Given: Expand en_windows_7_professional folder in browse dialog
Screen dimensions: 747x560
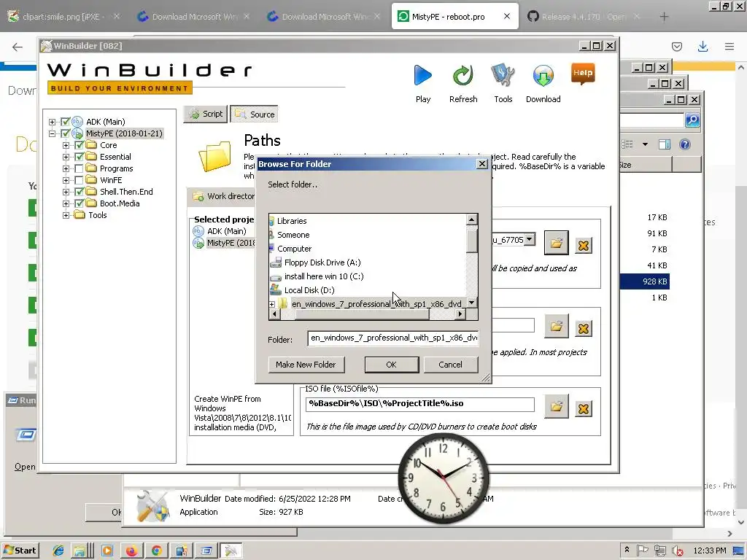Looking at the screenshot, I should tap(271, 304).
